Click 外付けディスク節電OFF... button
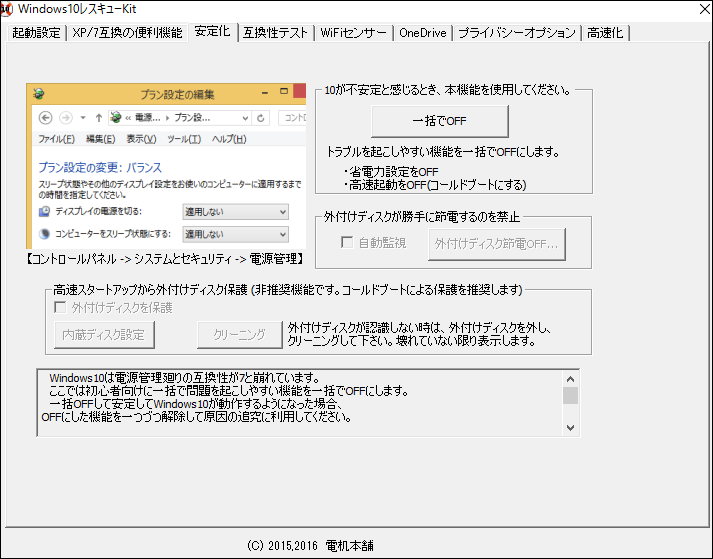This screenshot has width=713, height=559. 497,244
